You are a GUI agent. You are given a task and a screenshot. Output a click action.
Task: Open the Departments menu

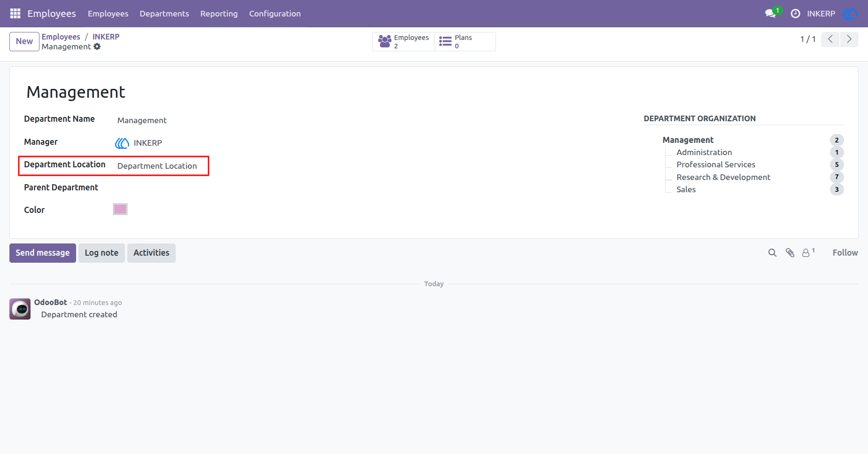click(164, 14)
